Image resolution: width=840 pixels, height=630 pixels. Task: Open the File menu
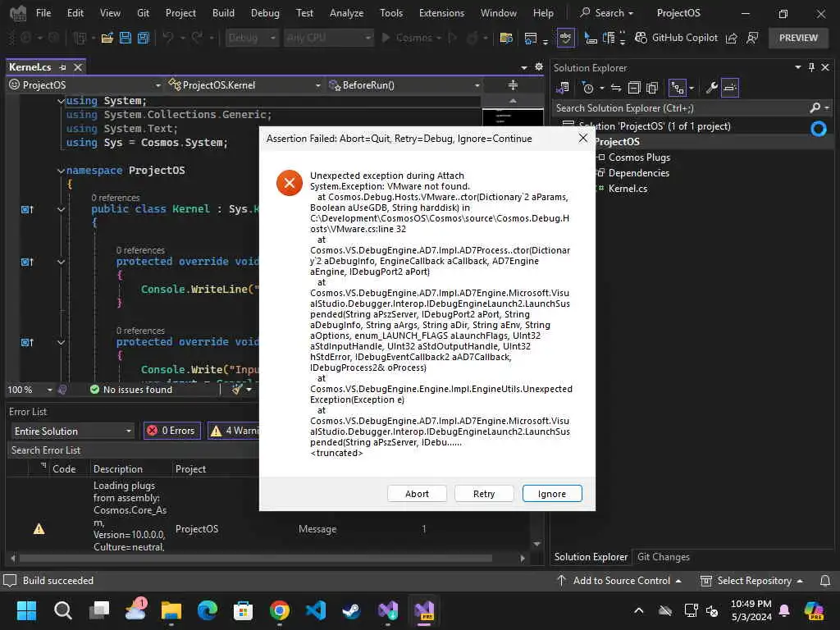point(43,13)
